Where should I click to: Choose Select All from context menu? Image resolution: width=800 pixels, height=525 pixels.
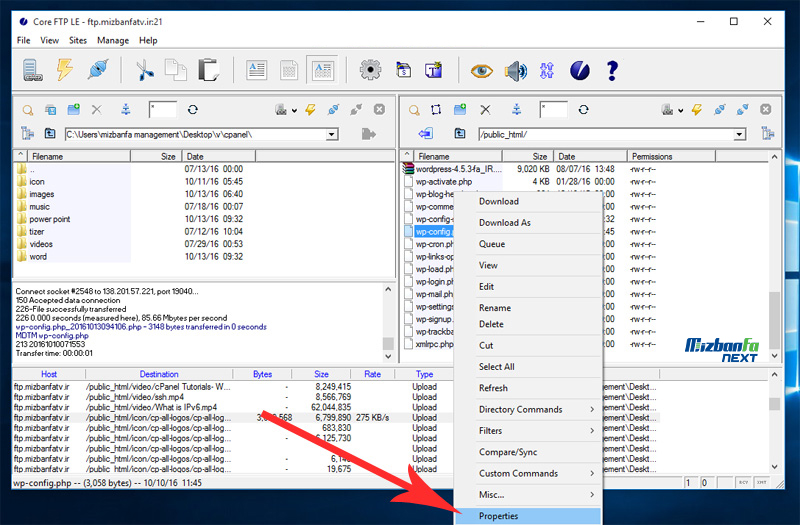click(528, 367)
